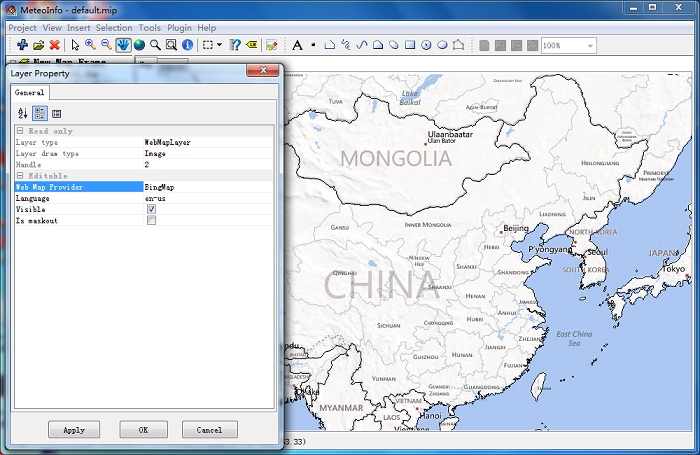Open the selection tool dropdown arrow
The width and height of the screenshot is (700, 455).
point(219,45)
